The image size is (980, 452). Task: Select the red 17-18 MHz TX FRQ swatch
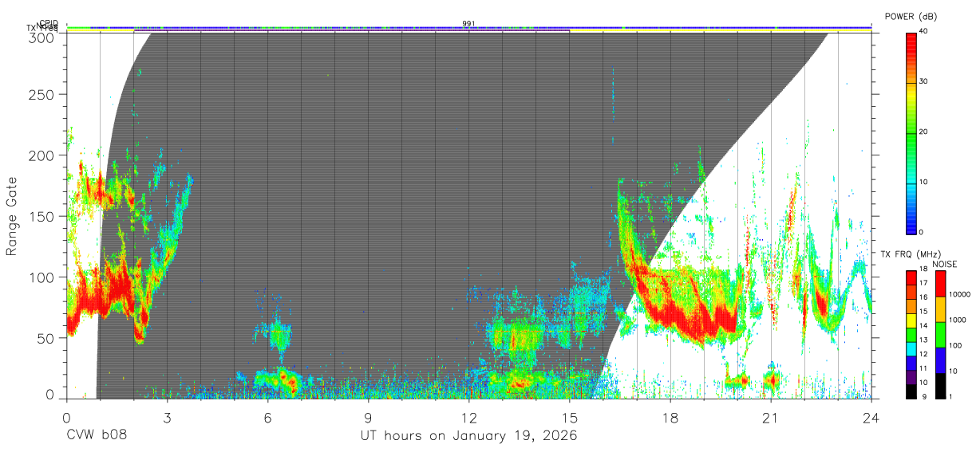(x=912, y=277)
